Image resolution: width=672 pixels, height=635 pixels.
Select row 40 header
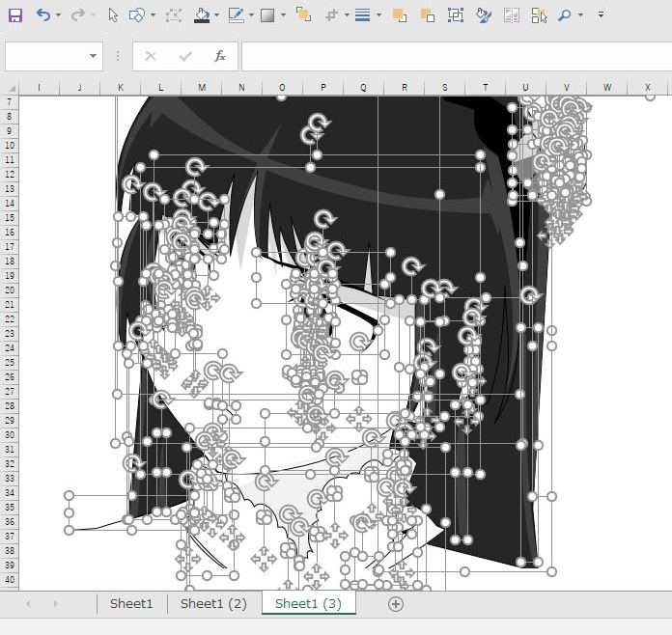tap(10, 579)
